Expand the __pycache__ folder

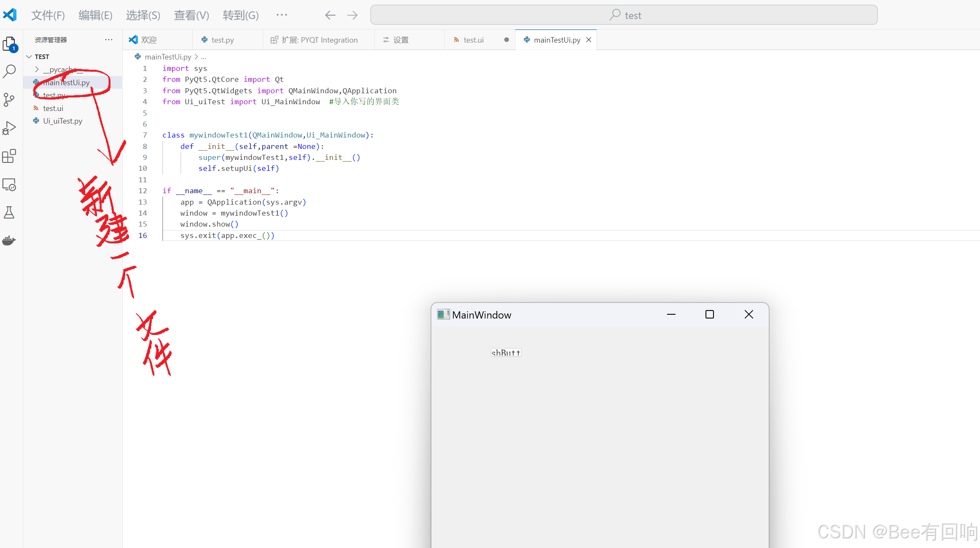pyautogui.click(x=37, y=69)
